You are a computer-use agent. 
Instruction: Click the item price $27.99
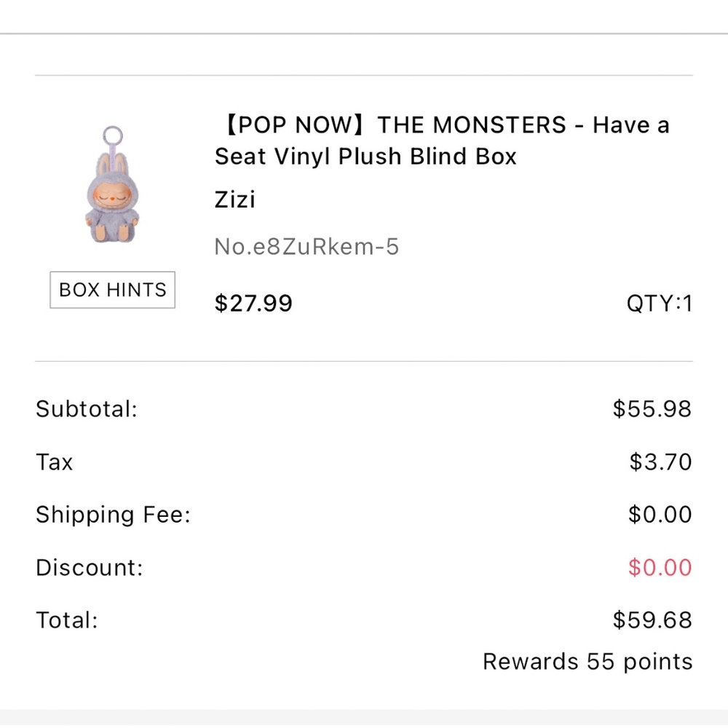(253, 303)
